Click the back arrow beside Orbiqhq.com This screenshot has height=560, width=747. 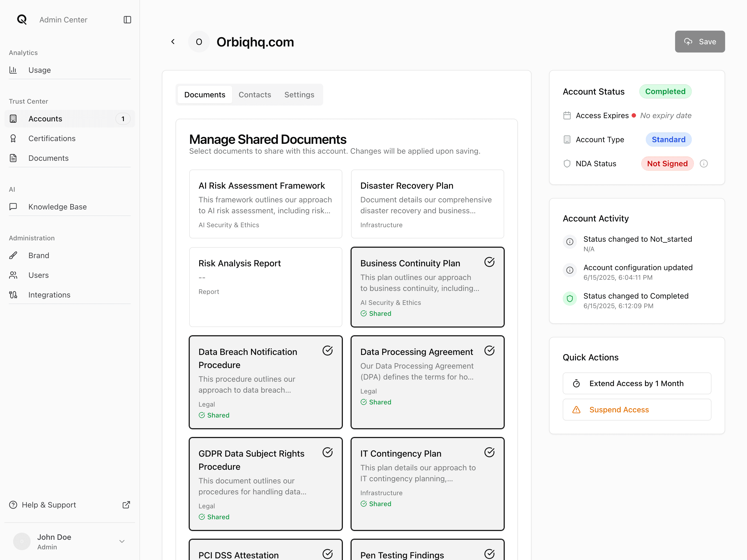coord(173,42)
